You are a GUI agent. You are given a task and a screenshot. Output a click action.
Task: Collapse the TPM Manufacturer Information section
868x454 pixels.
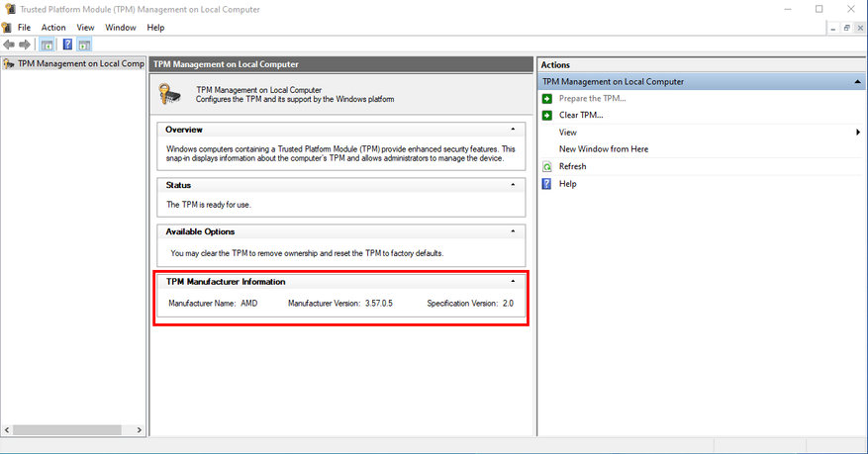[x=512, y=282]
